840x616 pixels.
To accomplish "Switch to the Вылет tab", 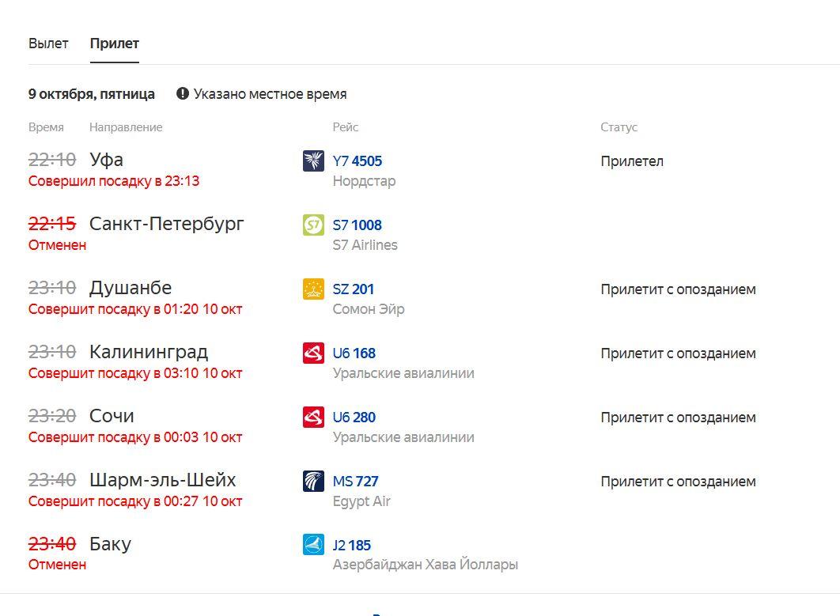I will (x=48, y=44).
